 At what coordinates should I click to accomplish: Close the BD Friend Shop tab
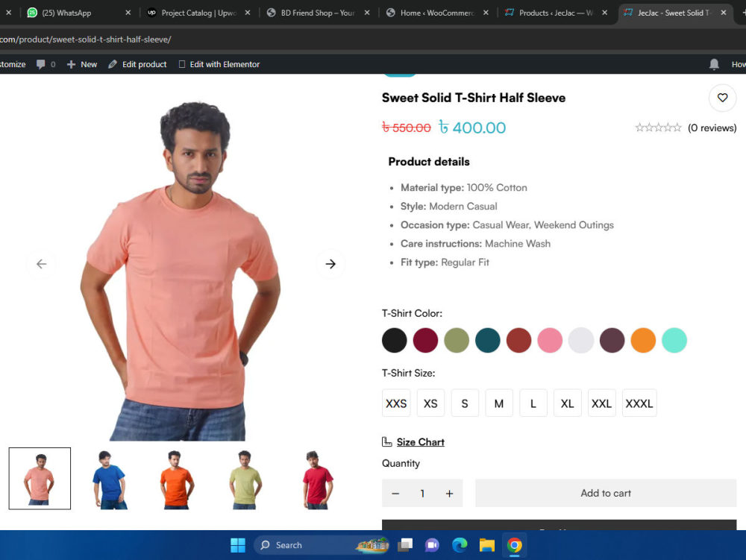[367, 13]
